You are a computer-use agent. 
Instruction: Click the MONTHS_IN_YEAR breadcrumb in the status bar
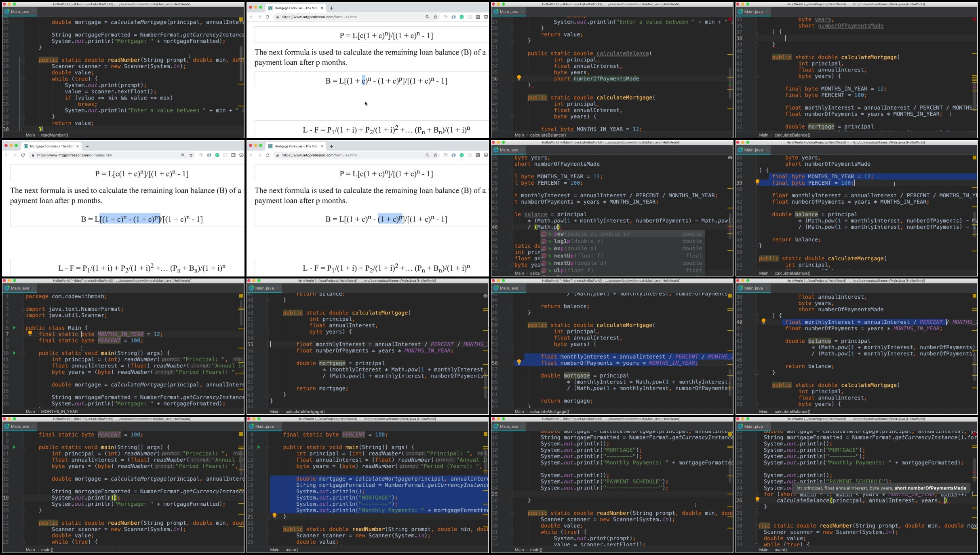(59, 412)
